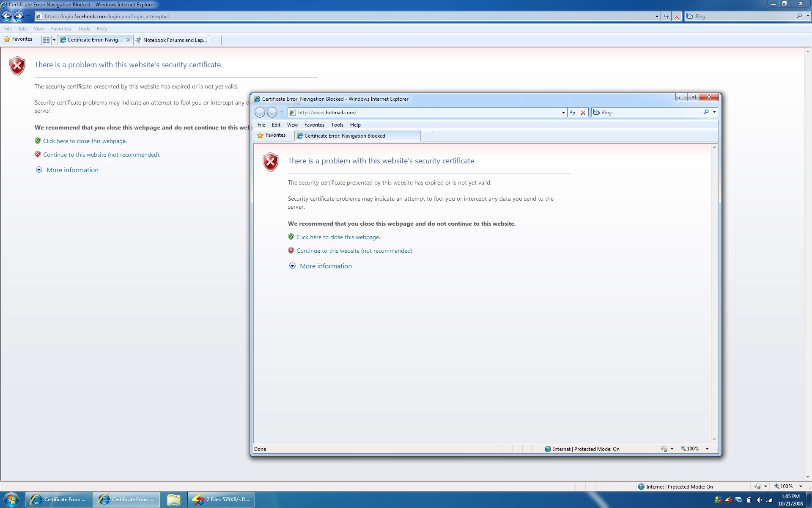Stop loading in hotmail window
Screen dimensions: 812x508
click(x=583, y=113)
